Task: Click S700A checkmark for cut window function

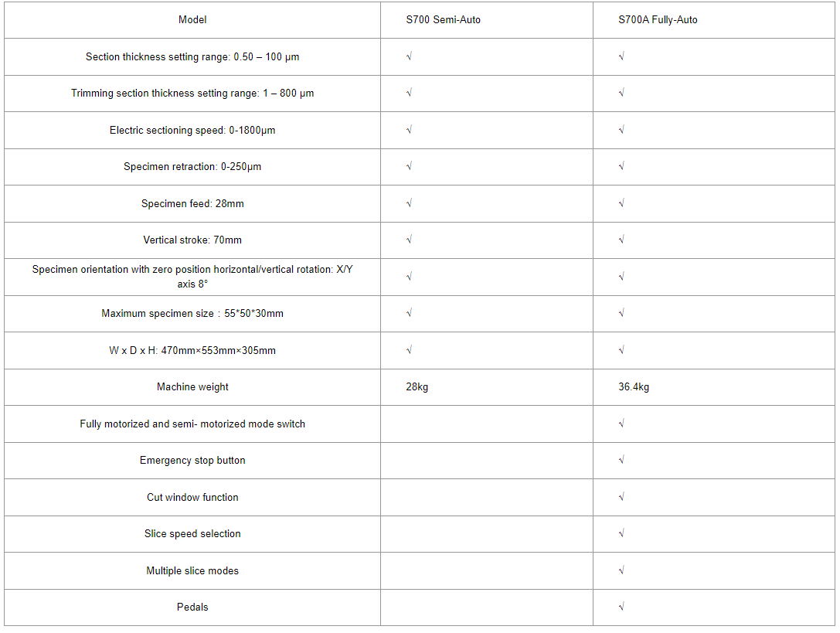Action: coord(621,497)
